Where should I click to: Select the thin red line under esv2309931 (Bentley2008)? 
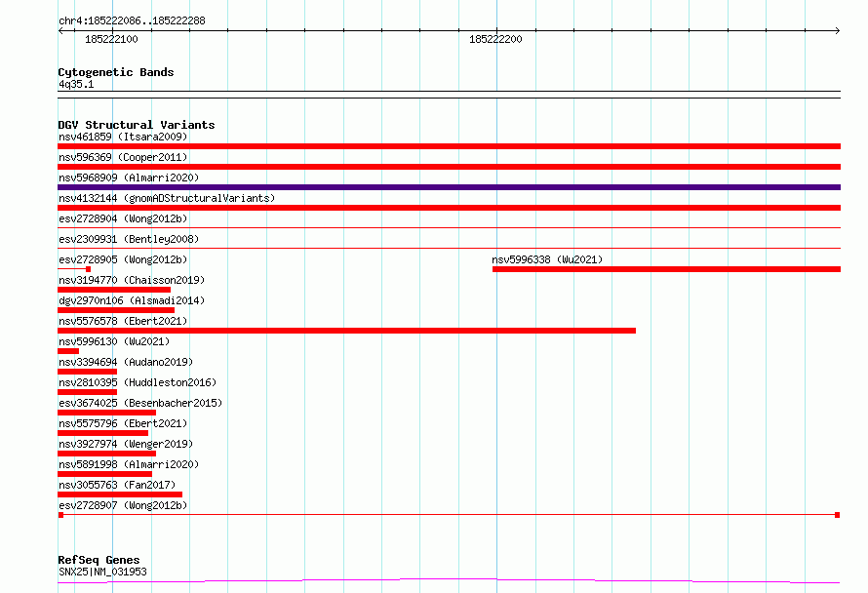pyautogui.click(x=449, y=248)
